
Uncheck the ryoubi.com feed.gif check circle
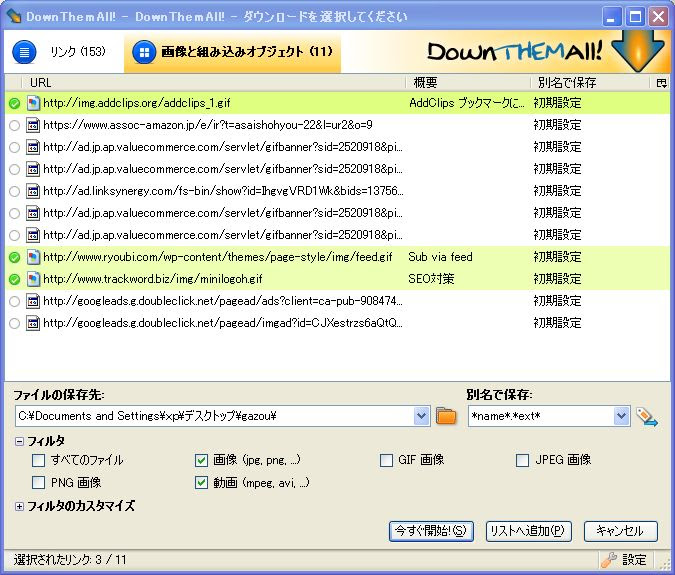pos(15,257)
